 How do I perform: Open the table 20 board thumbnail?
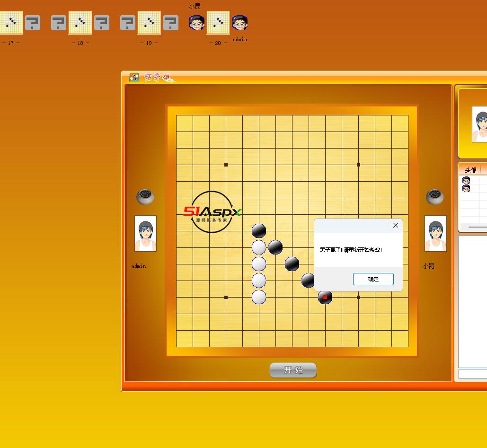pyautogui.click(x=218, y=22)
